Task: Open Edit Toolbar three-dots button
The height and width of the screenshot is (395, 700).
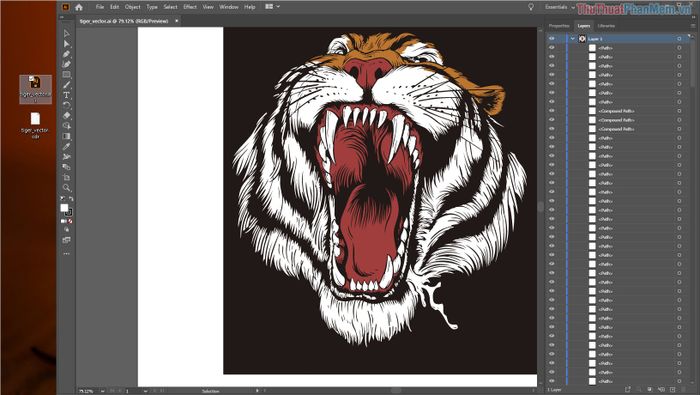Action: click(67, 254)
